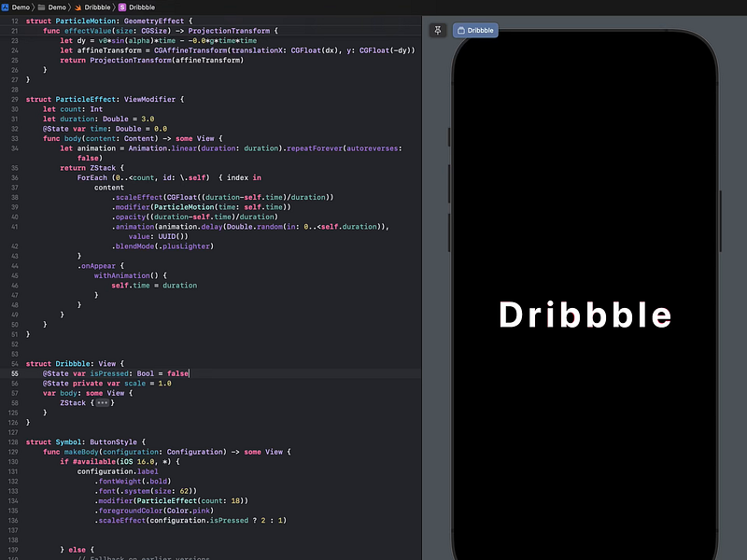Open the Demo folder dropdown in the jump bar

coord(54,7)
